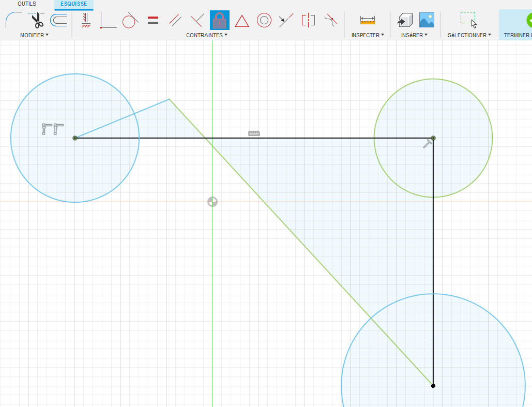Expand the INSÉRER dropdown
532x407 pixels.
click(414, 35)
